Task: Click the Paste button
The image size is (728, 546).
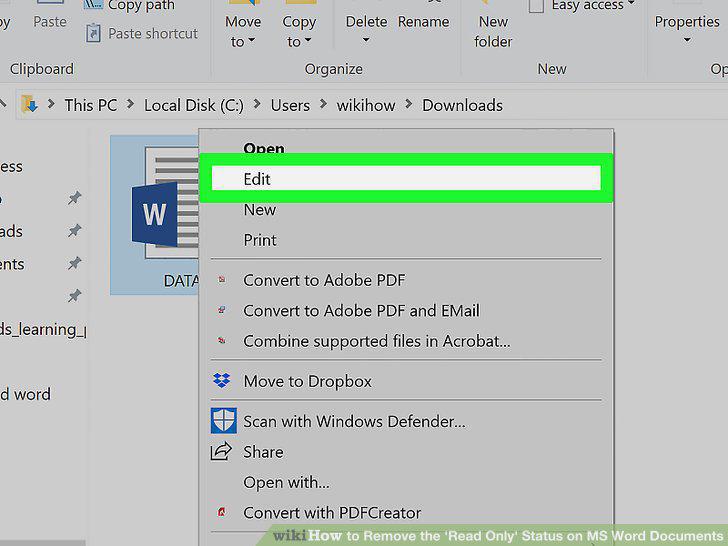Action: pos(50,21)
